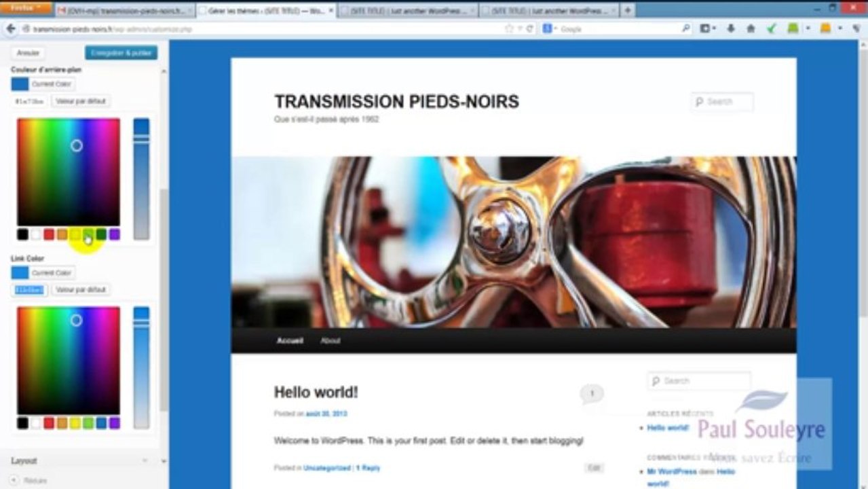Click the browser address bar URL

[112, 29]
